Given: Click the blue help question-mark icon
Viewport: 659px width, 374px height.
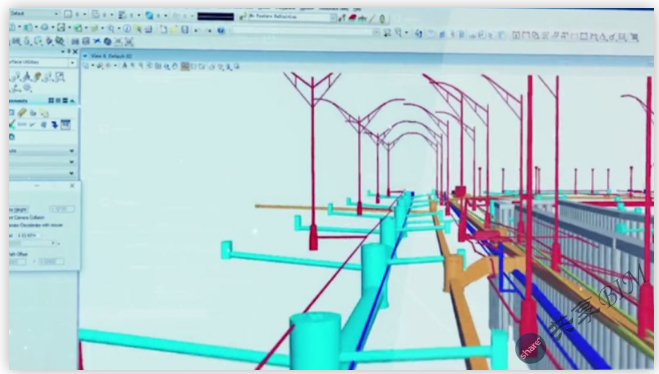Looking at the screenshot, I should coord(221,30).
